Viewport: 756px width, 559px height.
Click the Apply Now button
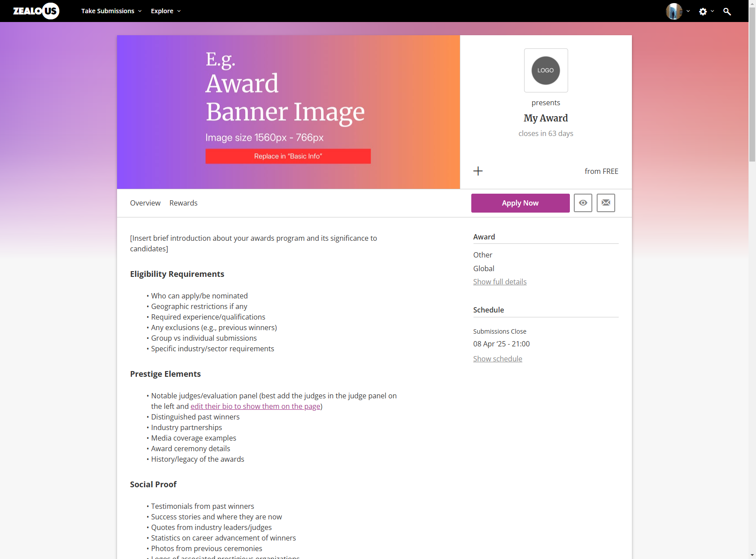[520, 203]
